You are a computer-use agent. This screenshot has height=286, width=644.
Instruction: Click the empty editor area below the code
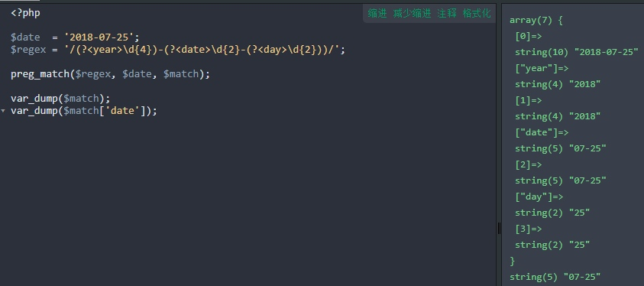click(x=247, y=197)
